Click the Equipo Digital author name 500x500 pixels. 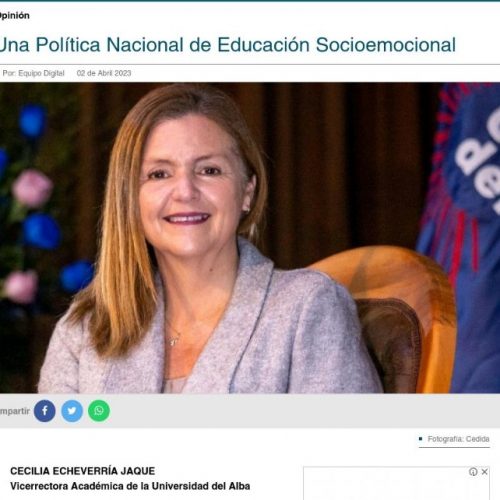41,73
